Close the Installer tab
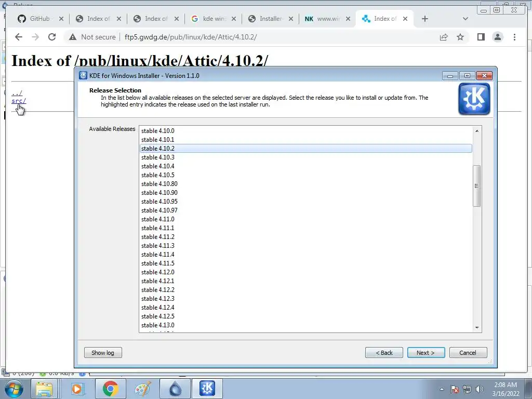532x399 pixels. pos(291,19)
